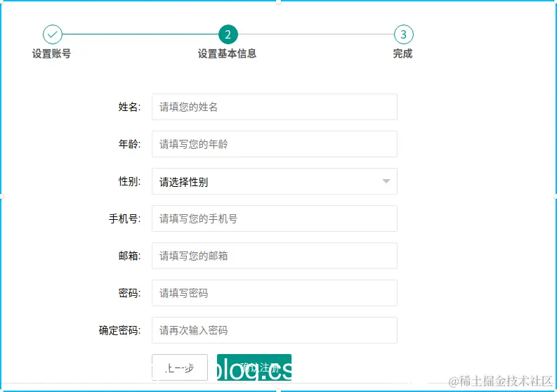
Task: Focus the 密码 password input field
Action: (x=274, y=293)
